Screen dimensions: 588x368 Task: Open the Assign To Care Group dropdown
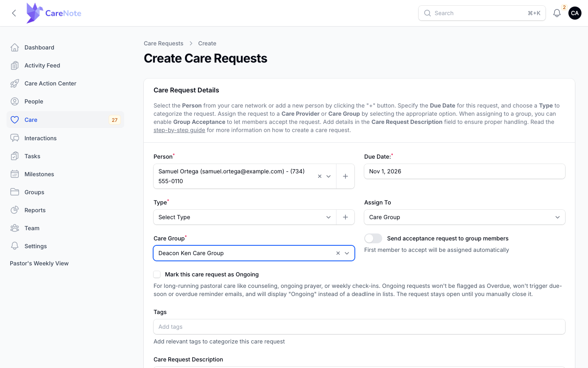465,217
